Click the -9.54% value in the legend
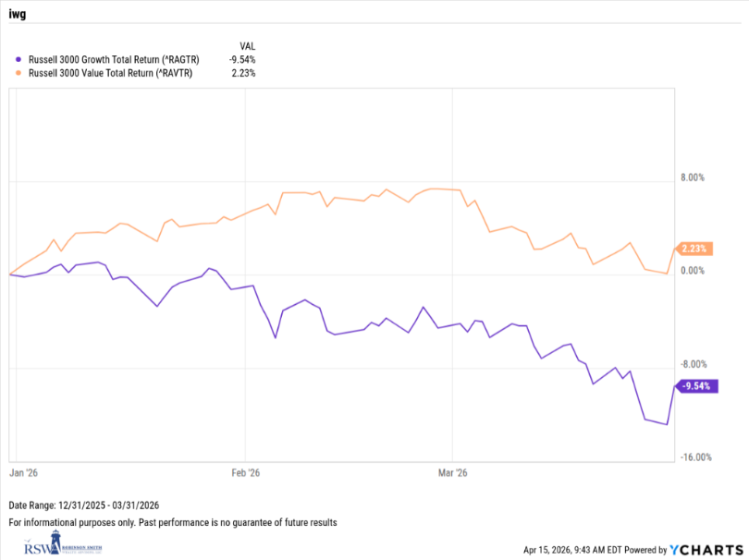This screenshot has width=749, height=560. tap(243, 59)
